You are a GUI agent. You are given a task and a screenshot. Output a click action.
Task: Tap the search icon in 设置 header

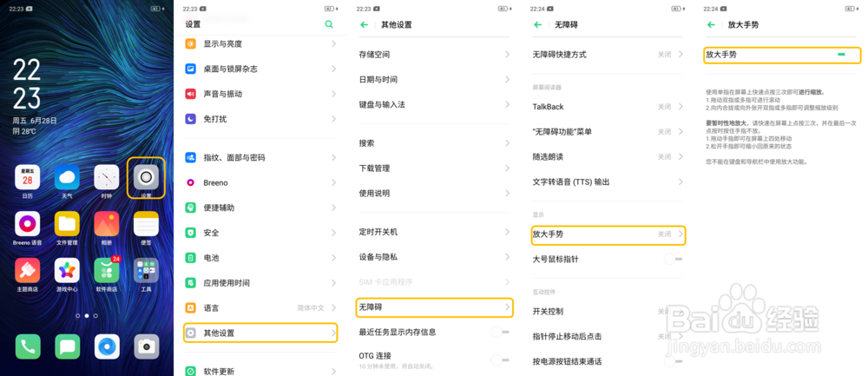(329, 24)
